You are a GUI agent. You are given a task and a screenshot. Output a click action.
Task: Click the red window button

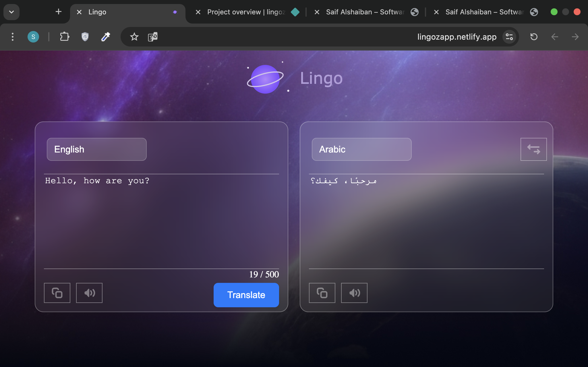[577, 12]
